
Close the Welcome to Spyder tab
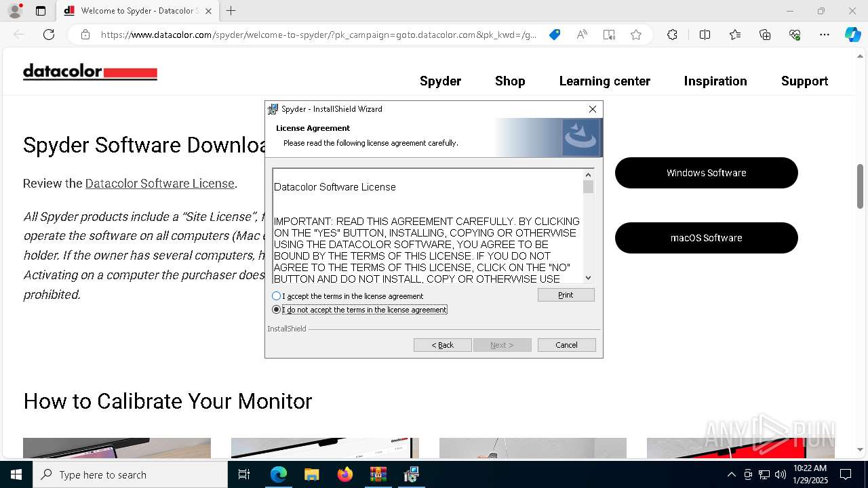(x=208, y=11)
